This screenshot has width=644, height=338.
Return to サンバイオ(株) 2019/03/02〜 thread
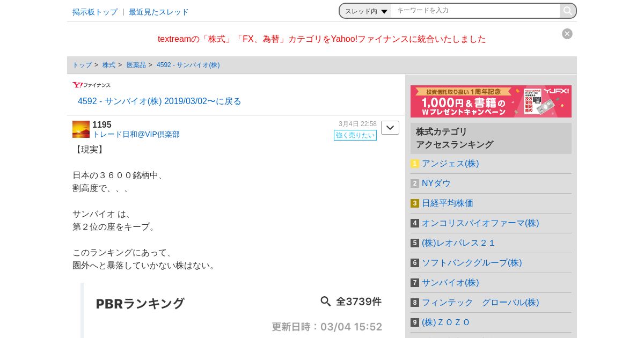(x=159, y=101)
